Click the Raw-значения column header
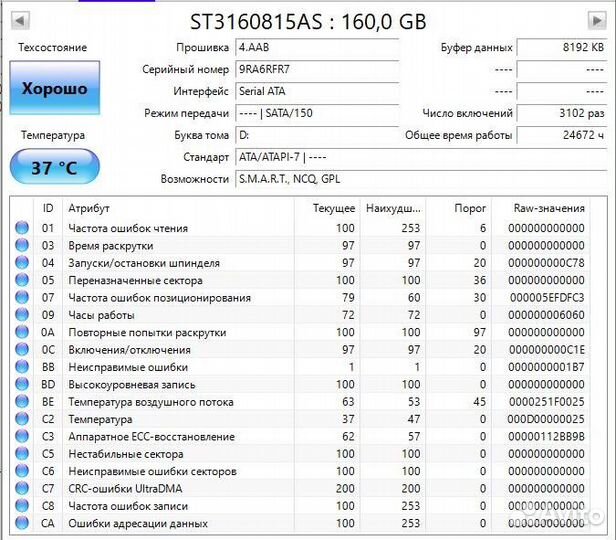616x540 pixels. pos(540,208)
